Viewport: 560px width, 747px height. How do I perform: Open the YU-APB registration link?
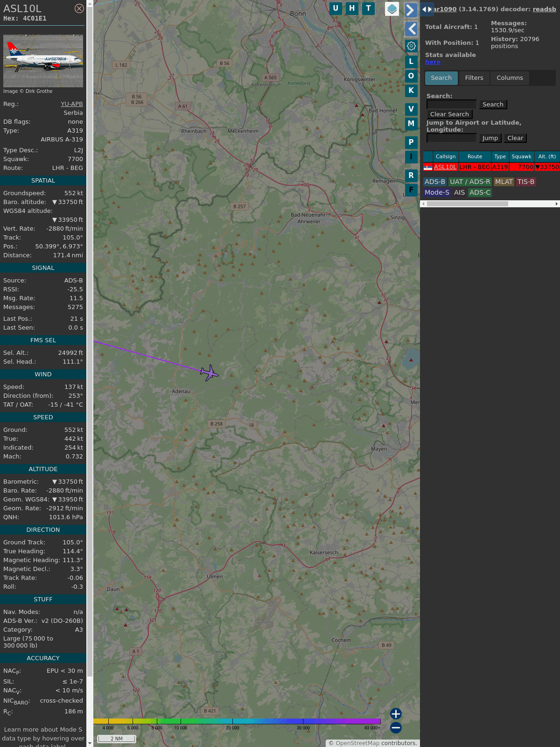(x=71, y=104)
